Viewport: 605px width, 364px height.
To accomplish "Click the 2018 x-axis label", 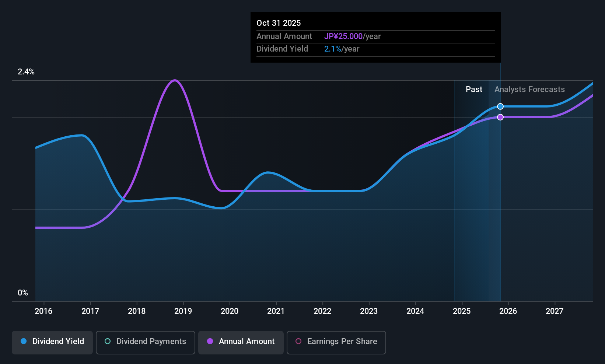I will click(137, 311).
